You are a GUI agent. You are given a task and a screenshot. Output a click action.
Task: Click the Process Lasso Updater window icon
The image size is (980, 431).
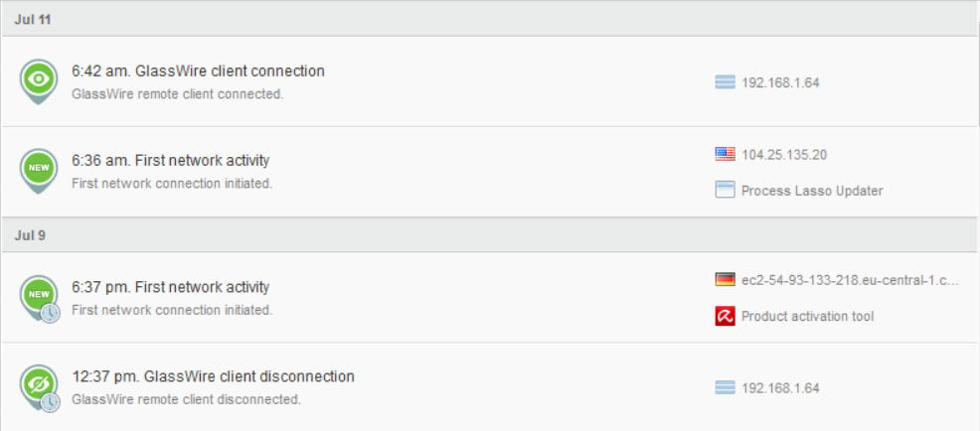pyautogui.click(x=725, y=190)
